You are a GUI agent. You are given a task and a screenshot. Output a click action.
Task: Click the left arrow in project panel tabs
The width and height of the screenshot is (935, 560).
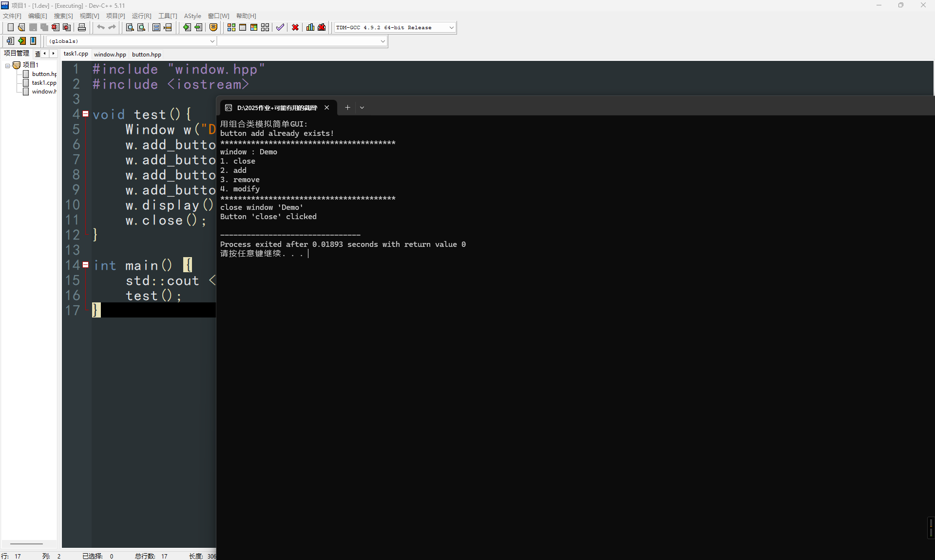click(45, 54)
